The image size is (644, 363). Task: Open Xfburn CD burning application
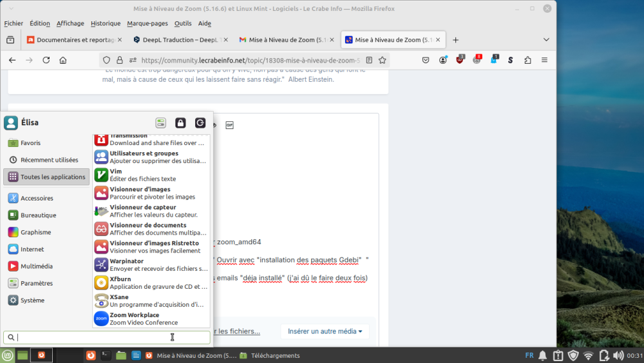(x=151, y=282)
